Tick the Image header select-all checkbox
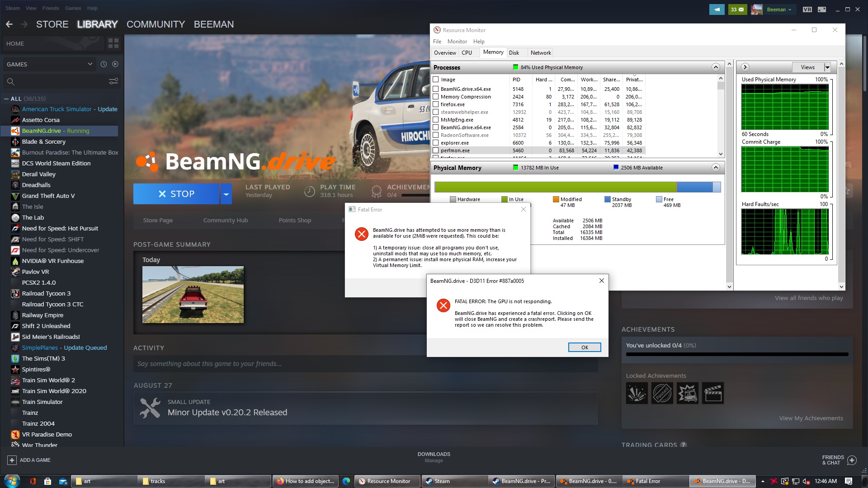868x488 pixels. (x=436, y=80)
